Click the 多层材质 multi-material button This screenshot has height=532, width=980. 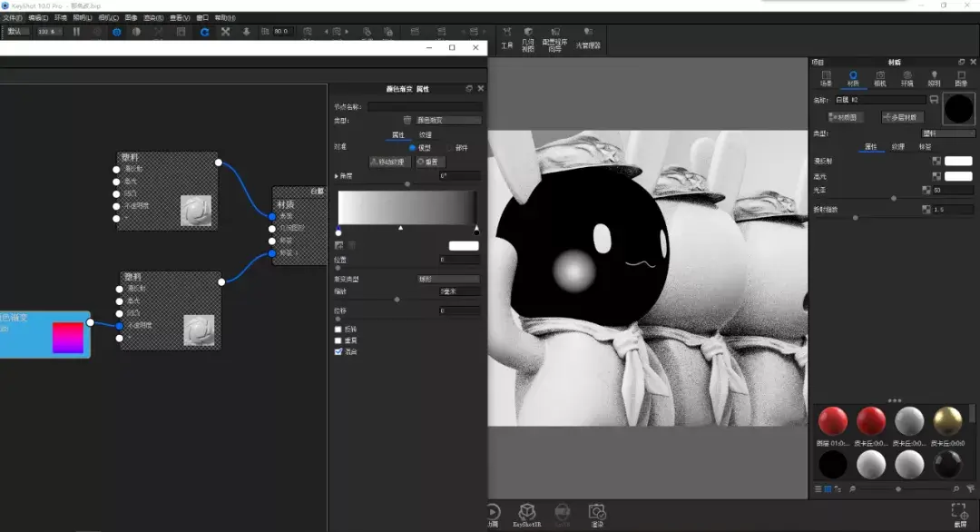pos(903,117)
